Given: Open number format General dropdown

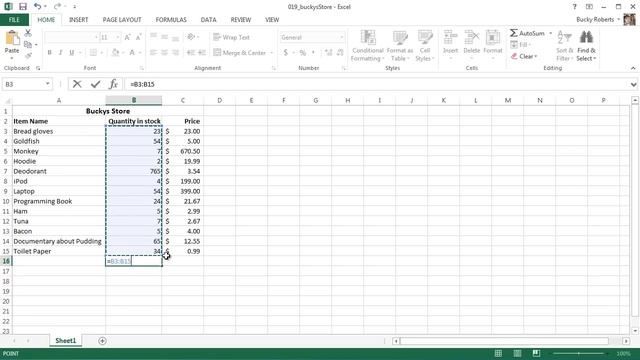Looking at the screenshot, I should [x=342, y=37].
